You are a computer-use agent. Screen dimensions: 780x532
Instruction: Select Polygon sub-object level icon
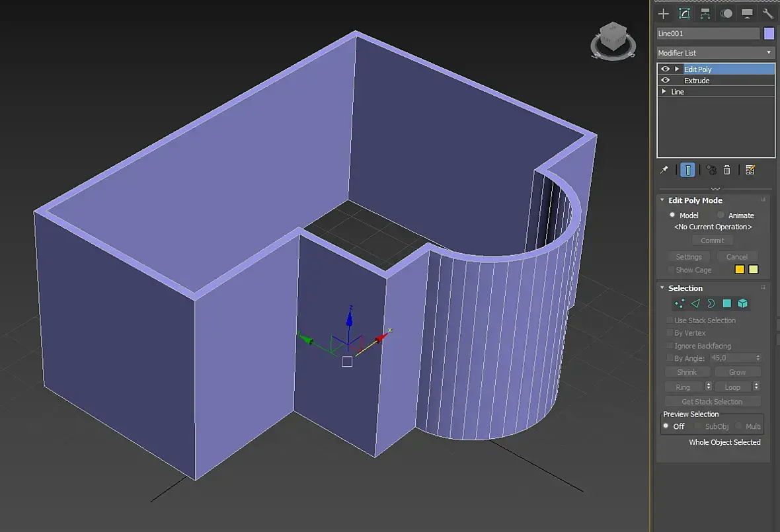[726, 303]
